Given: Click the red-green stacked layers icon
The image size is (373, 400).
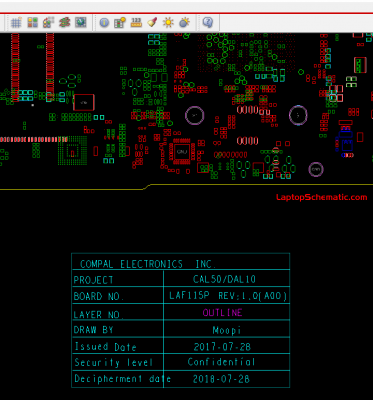Looking at the screenshot, I should pyautogui.click(x=64, y=23).
